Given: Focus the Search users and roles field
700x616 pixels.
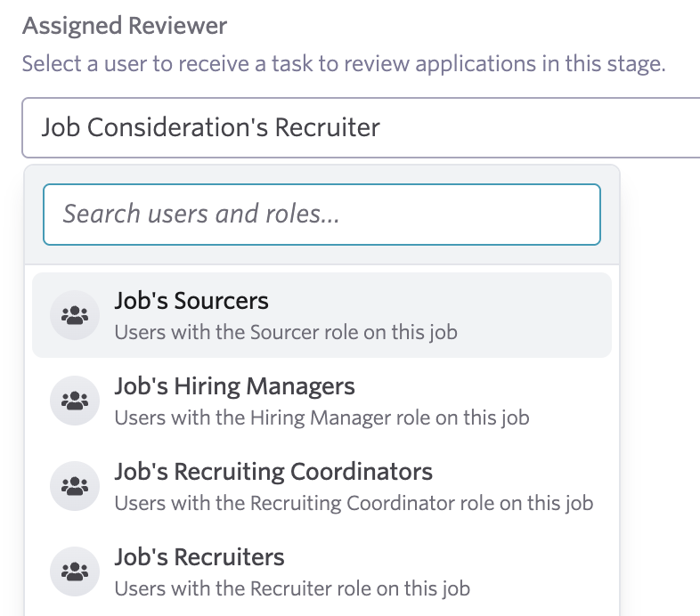Looking at the screenshot, I should (x=322, y=215).
